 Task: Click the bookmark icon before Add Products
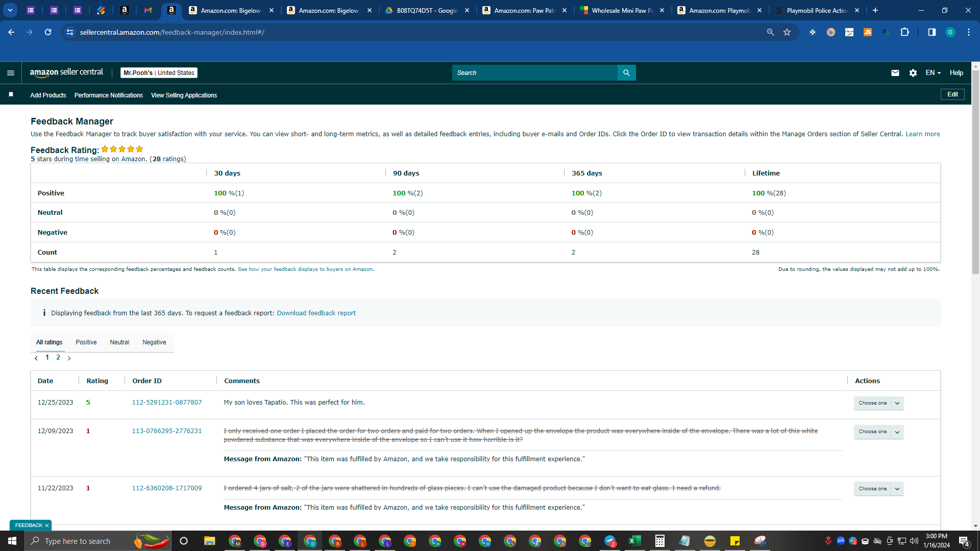(x=11, y=95)
